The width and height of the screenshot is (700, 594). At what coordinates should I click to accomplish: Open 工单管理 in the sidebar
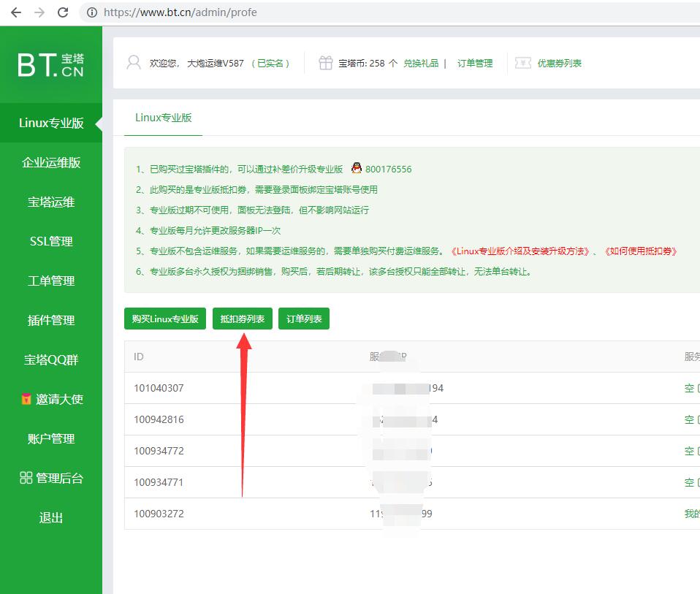[x=51, y=281]
